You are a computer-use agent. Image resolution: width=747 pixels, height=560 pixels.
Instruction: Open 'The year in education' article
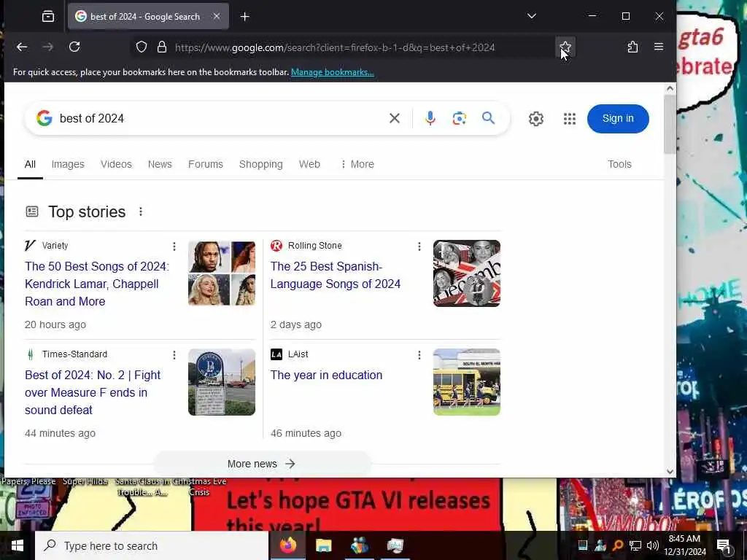[326, 376]
